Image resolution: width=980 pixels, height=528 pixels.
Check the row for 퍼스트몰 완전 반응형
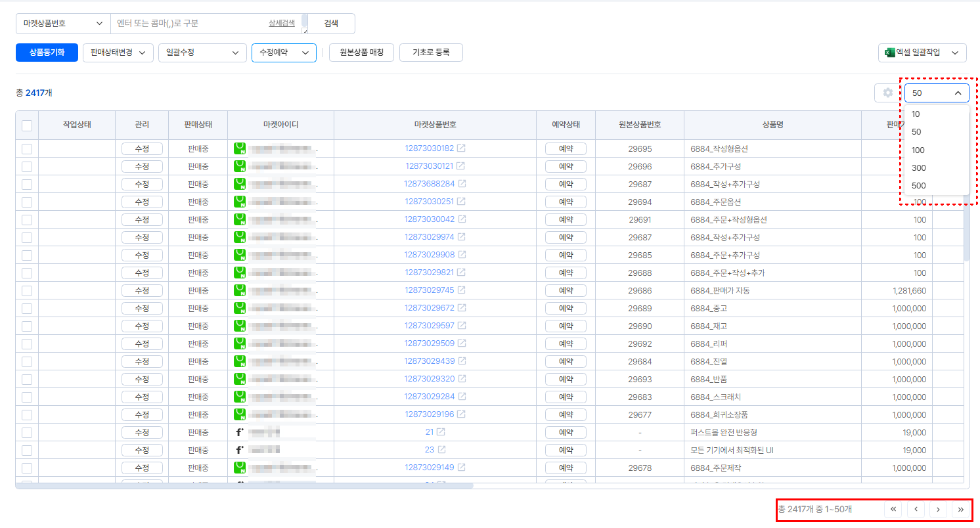click(x=27, y=433)
